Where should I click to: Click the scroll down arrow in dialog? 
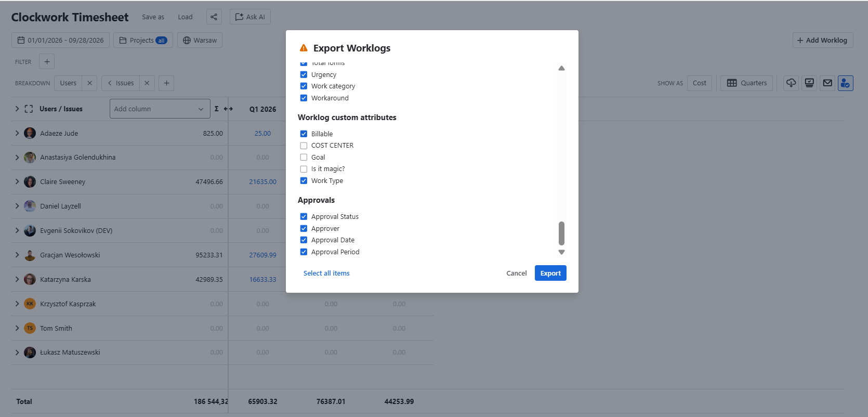561,252
